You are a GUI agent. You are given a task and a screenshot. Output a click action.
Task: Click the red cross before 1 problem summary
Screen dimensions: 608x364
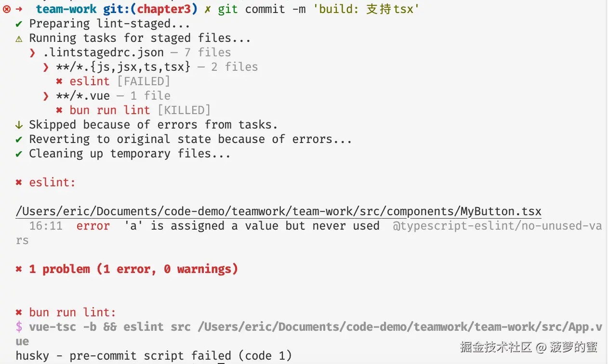tap(19, 269)
